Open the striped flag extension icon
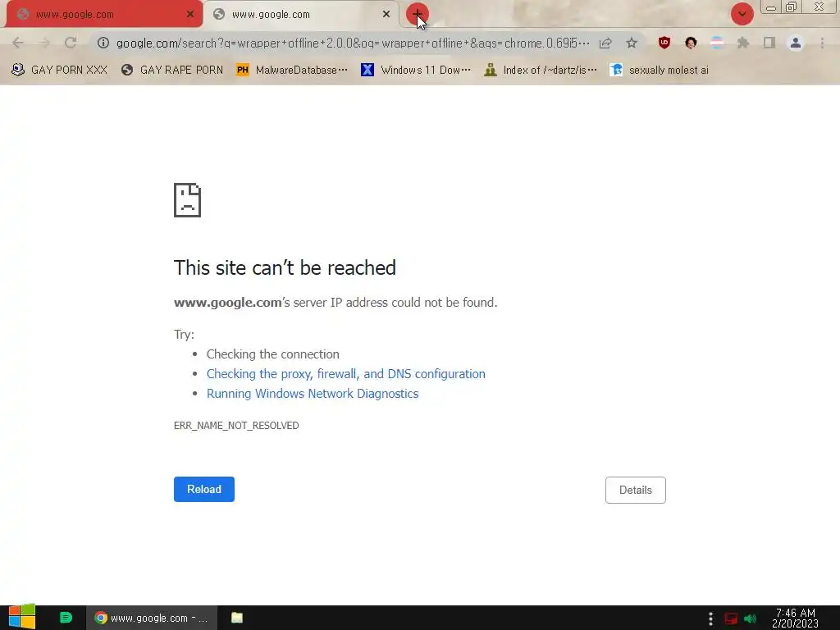Image resolution: width=840 pixels, height=630 pixels. click(717, 43)
